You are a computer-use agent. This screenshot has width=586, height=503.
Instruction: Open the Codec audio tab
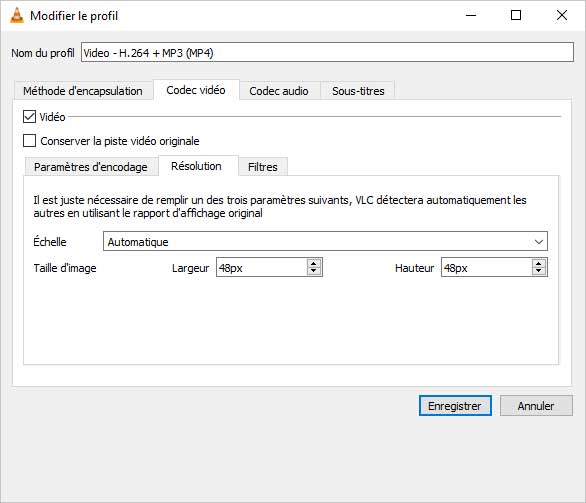(x=279, y=91)
